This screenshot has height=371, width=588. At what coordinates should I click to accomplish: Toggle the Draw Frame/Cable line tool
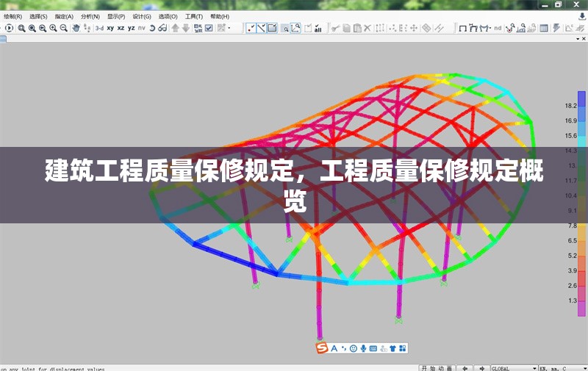pos(262,28)
